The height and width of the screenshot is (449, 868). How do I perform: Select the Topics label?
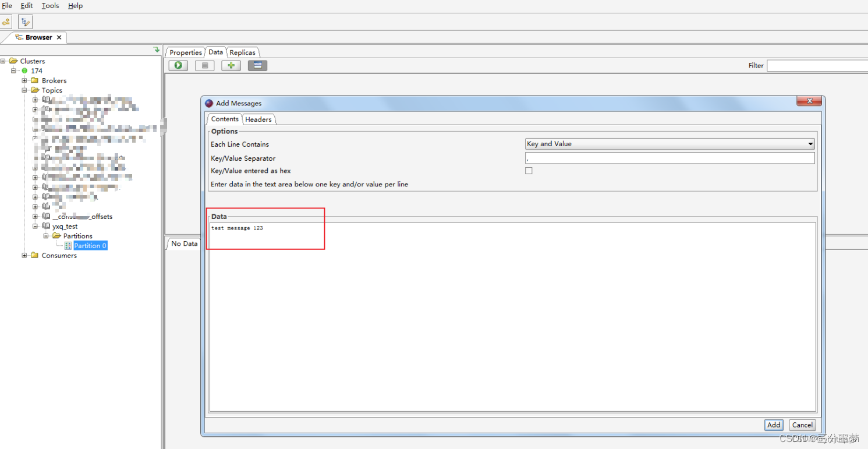click(52, 90)
